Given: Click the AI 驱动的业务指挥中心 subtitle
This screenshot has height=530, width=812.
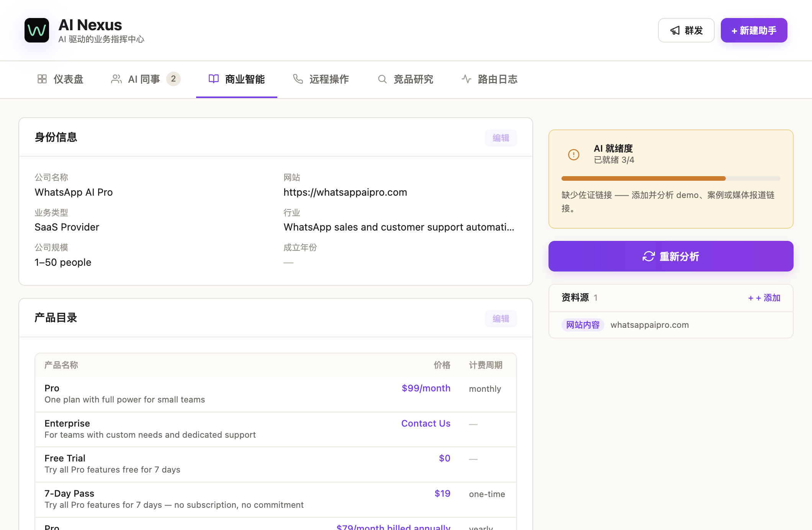Looking at the screenshot, I should [101, 39].
